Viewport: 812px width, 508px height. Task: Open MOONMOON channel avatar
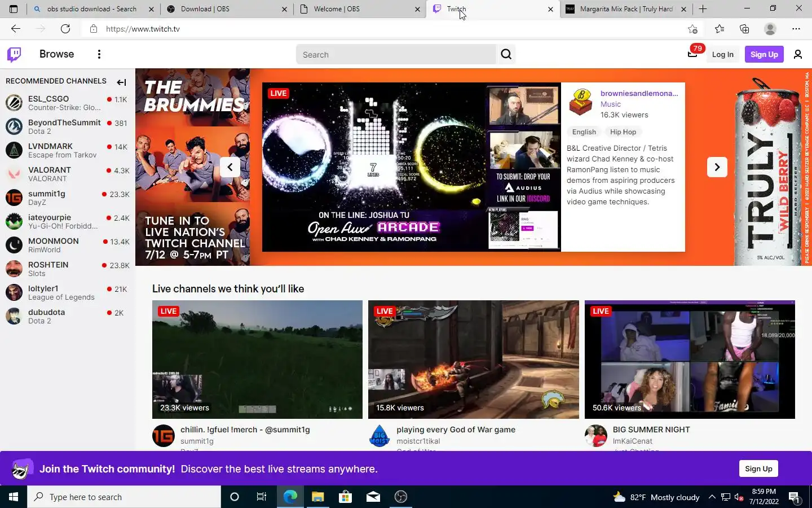14,245
